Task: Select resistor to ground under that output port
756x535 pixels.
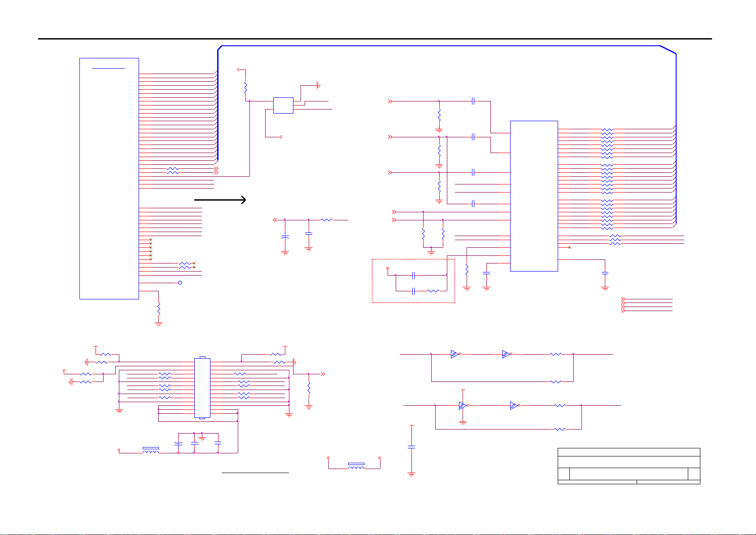Action: pos(309,388)
